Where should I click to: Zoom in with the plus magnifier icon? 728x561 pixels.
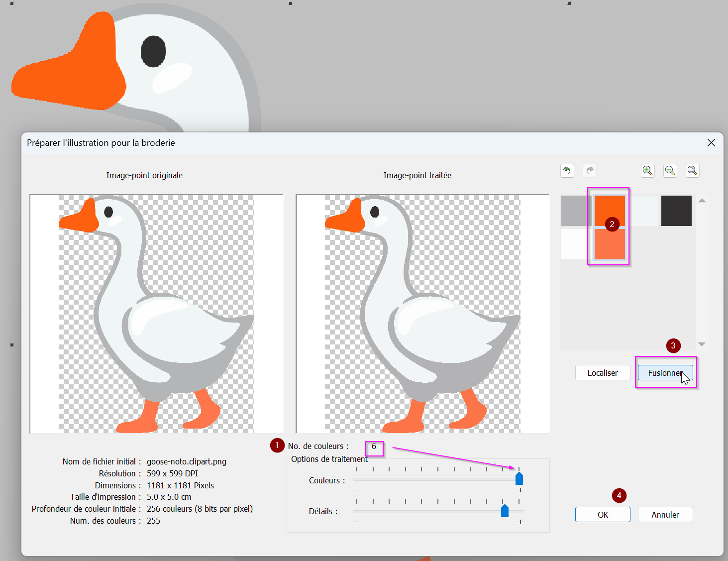click(647, 171)
